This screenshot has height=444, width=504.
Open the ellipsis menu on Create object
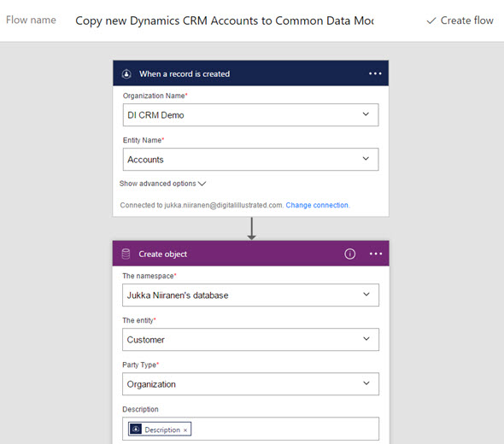click(375, 254)
